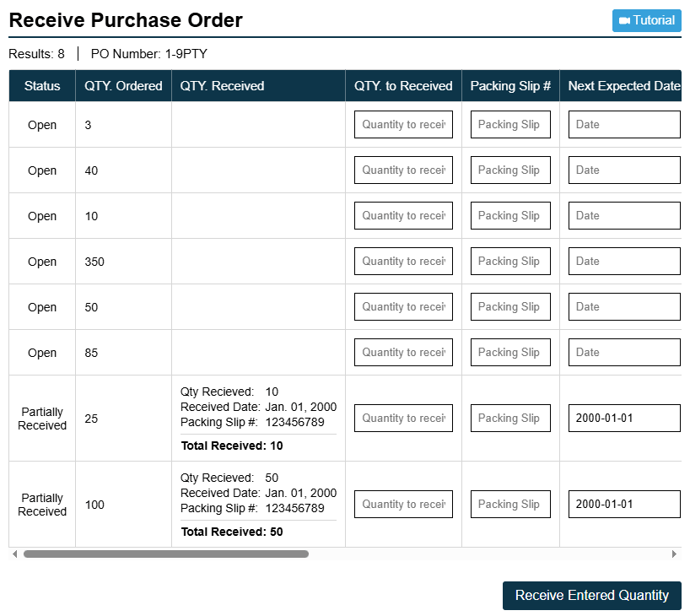The image size is (690, 616).
Task: Click the scrollbar right arrow
Action: (x=674, y=554)
